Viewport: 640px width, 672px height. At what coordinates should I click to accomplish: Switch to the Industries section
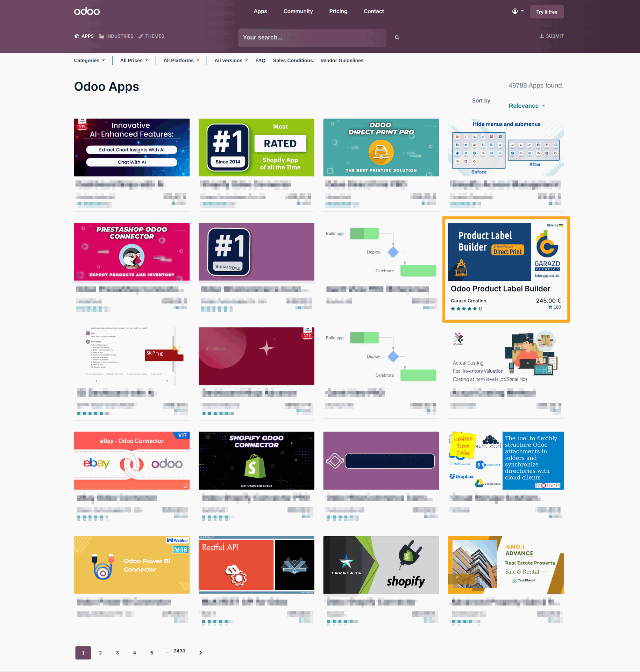click(x=116, y=36)
